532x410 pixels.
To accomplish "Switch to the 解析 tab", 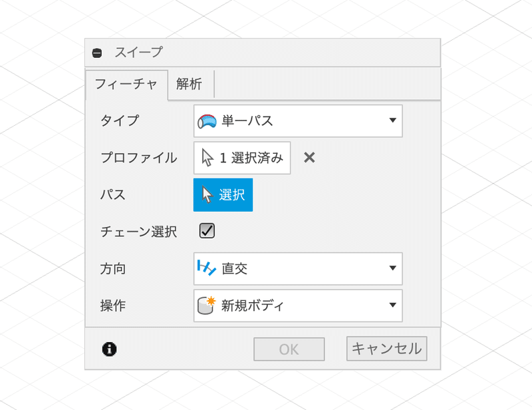I will (x=190, y=84).
